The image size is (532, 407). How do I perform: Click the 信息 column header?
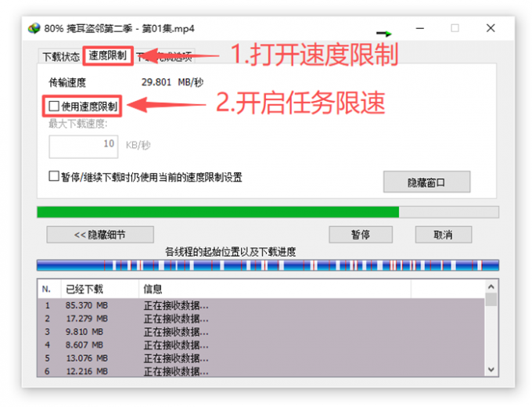[x=275, y=289]
